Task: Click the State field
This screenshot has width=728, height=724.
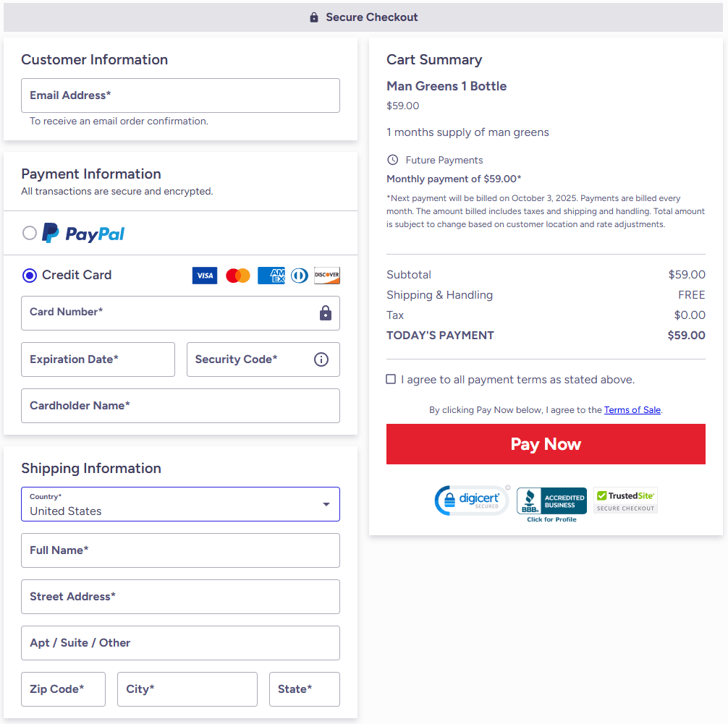Action: coord(304,689)
